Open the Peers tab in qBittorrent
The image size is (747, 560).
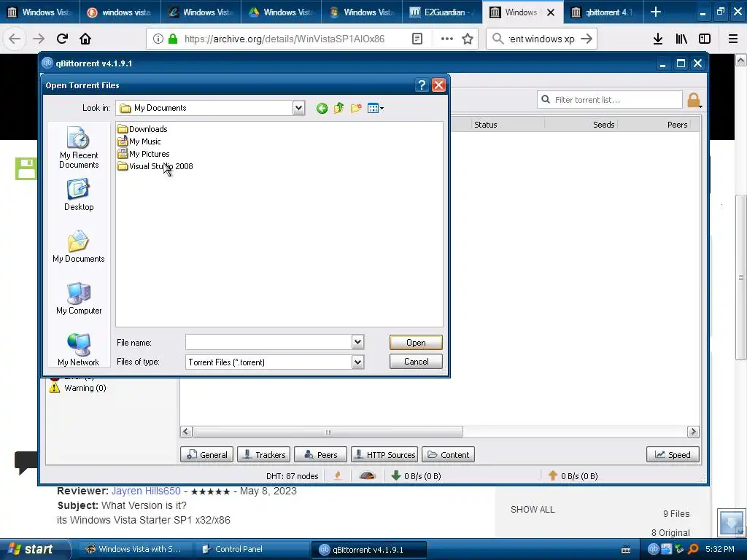coord(321,455)
